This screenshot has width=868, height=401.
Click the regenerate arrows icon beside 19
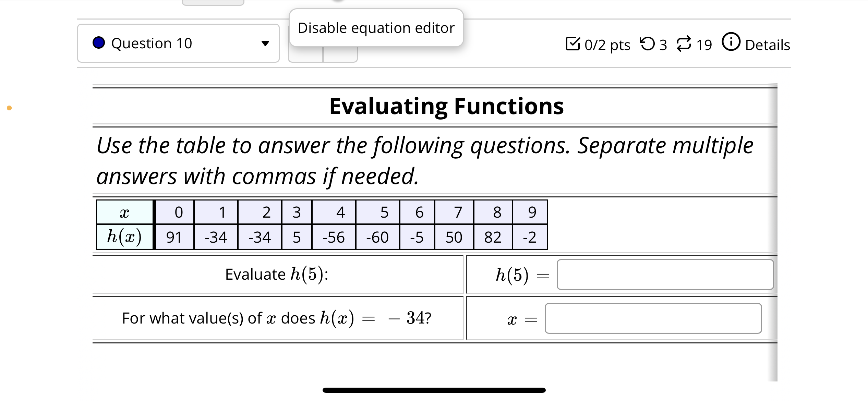684,44
